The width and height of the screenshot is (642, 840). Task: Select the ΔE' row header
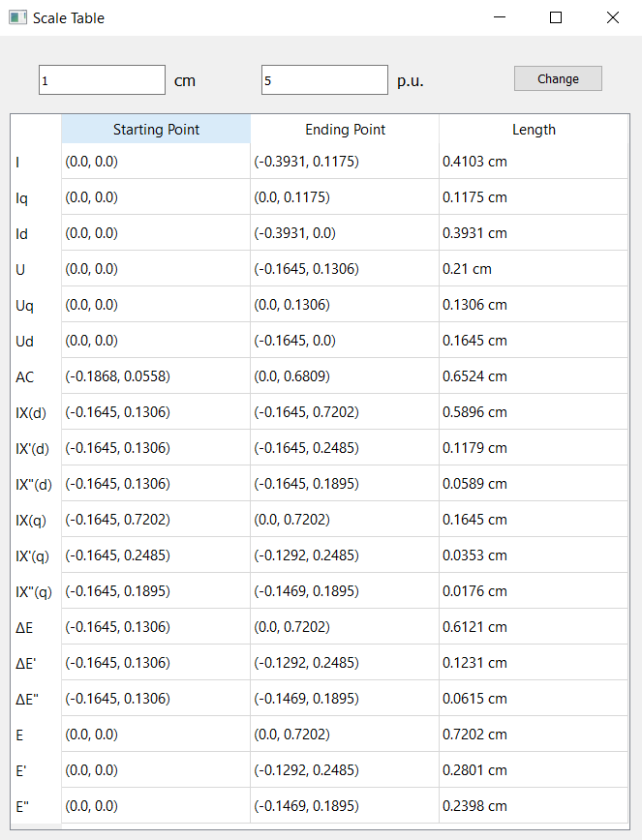[x=36, y=663]
